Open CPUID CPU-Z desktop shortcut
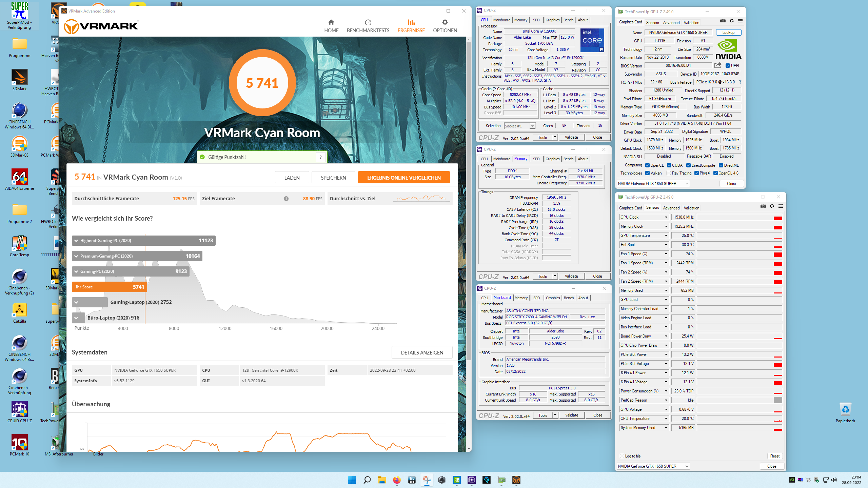The image size is (868, 488). 19,412
